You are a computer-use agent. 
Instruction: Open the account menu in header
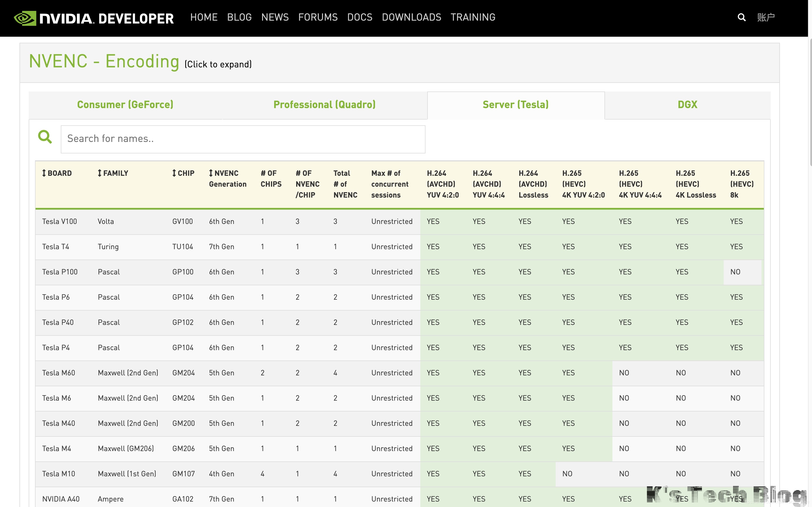766,17
